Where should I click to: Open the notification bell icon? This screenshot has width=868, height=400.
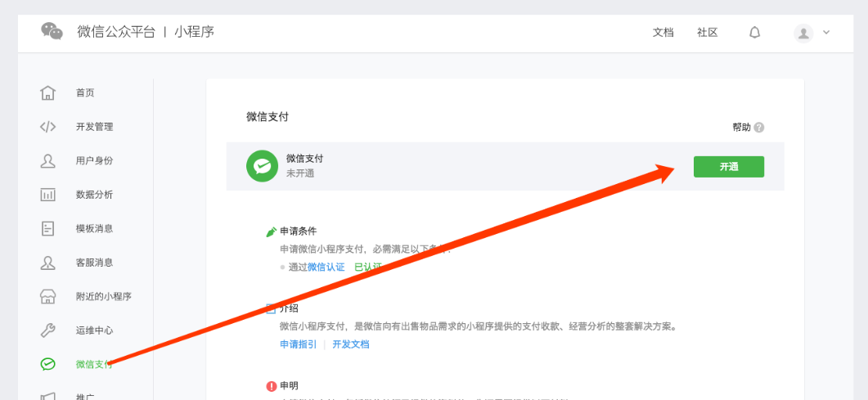[x=754, y=33]
